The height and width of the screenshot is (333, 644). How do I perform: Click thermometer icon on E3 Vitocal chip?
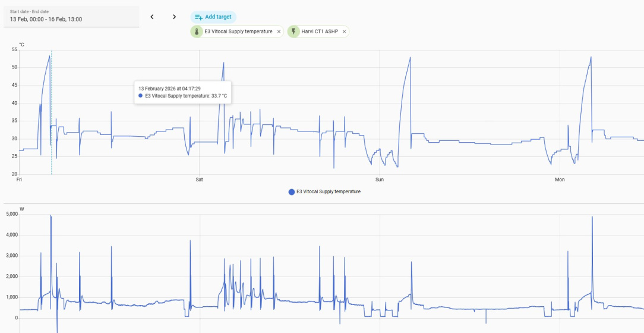pyautogui.click(x=197, y=32)
